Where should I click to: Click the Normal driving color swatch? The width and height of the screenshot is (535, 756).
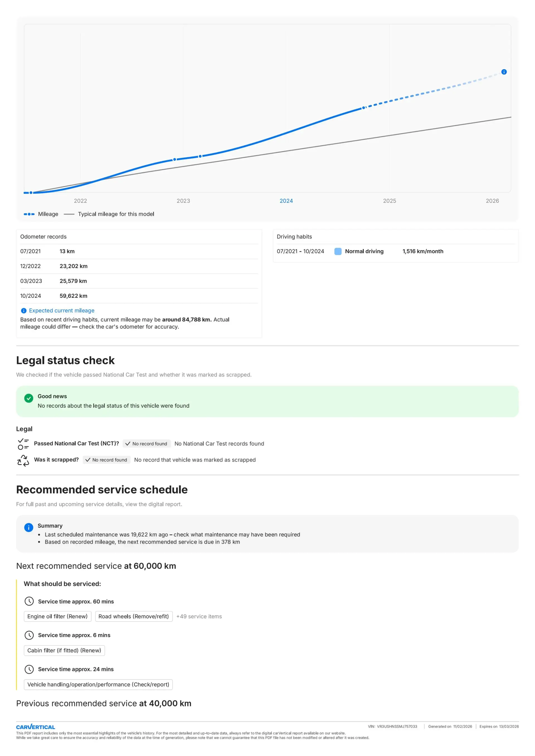coord(338,251)
